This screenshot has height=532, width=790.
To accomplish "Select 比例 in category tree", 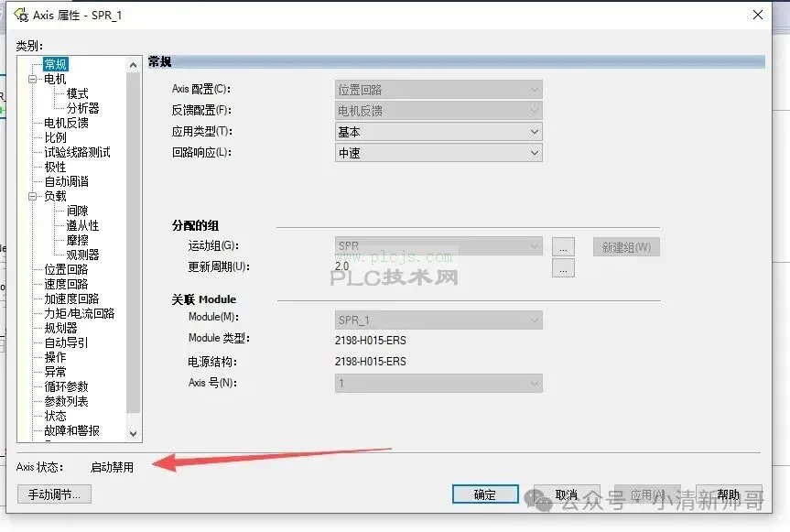I will (55, 137).
